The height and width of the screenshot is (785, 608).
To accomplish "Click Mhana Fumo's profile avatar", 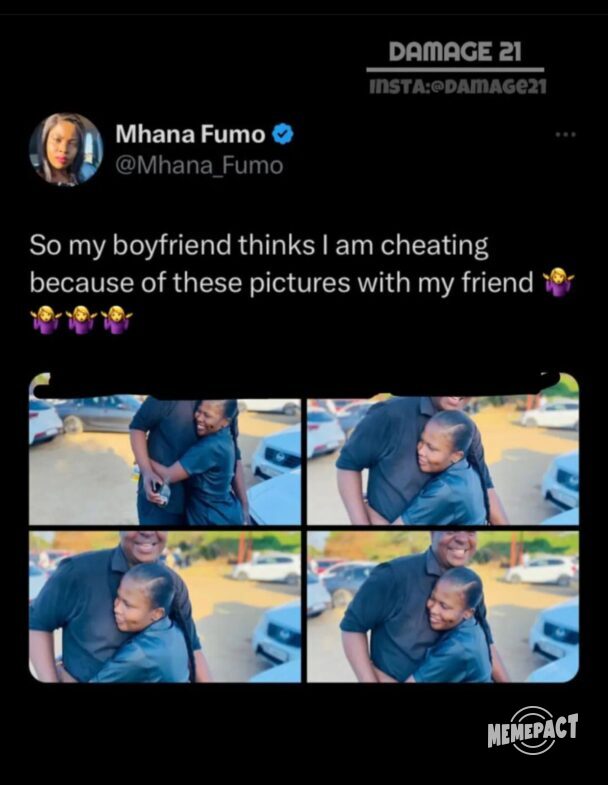I will point(66,149).
